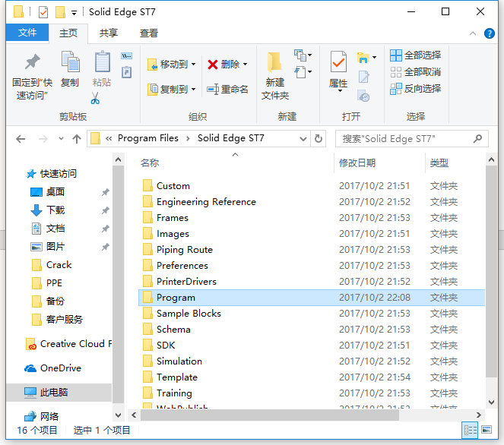The height and width of the screenshot is (445, 504).
Task: Open the recent locations dropdown arrow
Action: pos(61,139)
